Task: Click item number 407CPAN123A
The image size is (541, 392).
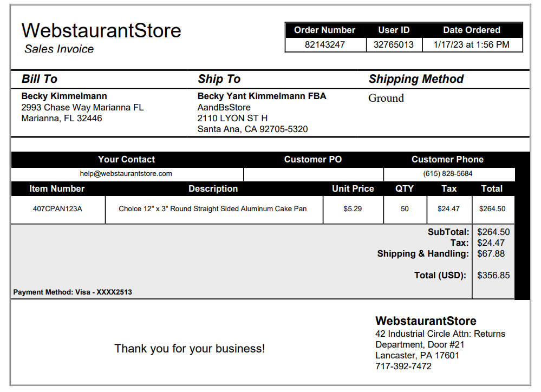Action: pos(57,209)
